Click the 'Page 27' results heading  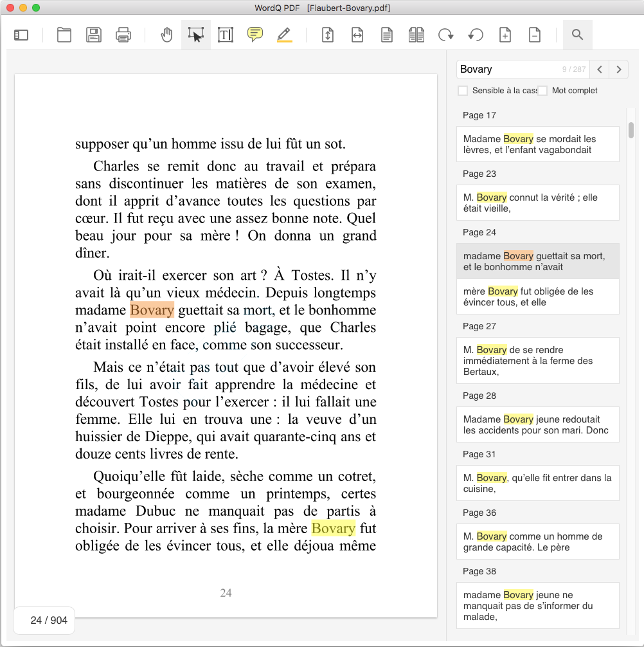pos(479,326)
